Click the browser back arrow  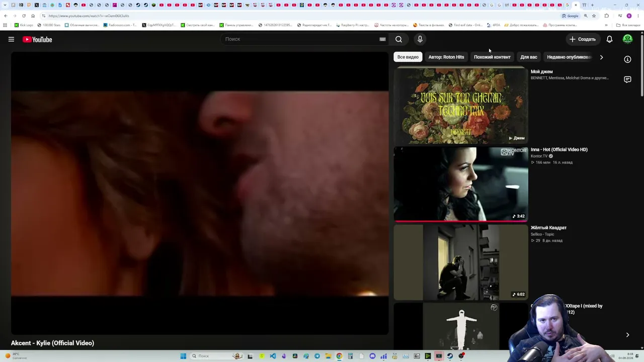[x=6, y=16]
